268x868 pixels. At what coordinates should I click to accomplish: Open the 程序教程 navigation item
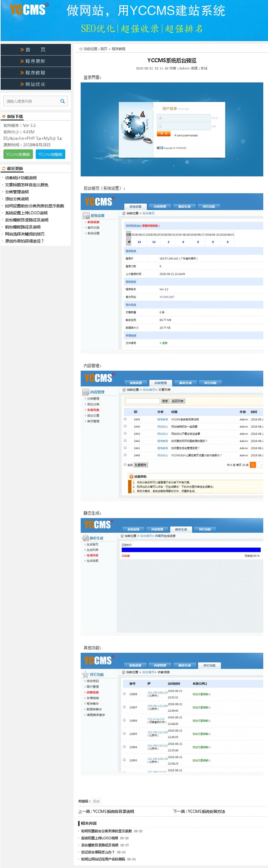[x=36, y=72]
